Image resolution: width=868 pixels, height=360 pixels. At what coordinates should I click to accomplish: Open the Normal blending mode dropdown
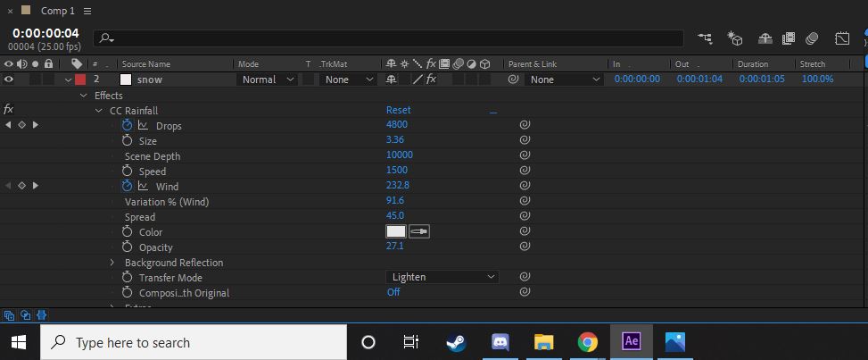click(267, 80)
